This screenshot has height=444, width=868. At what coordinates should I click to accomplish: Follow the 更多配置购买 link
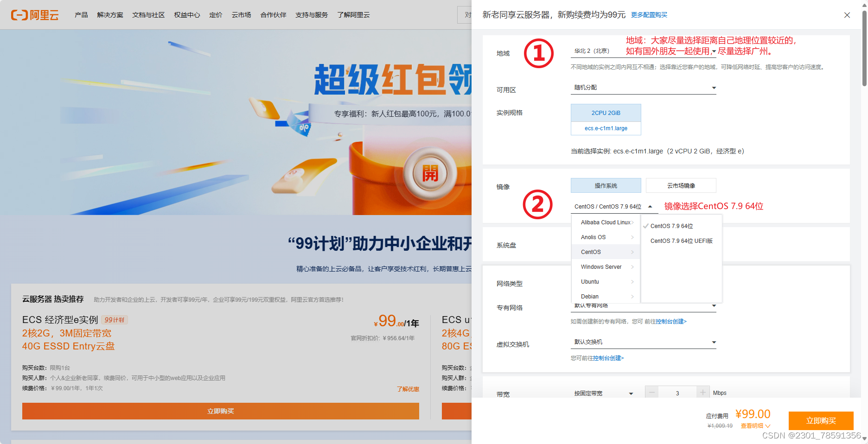tap(649, 15)
